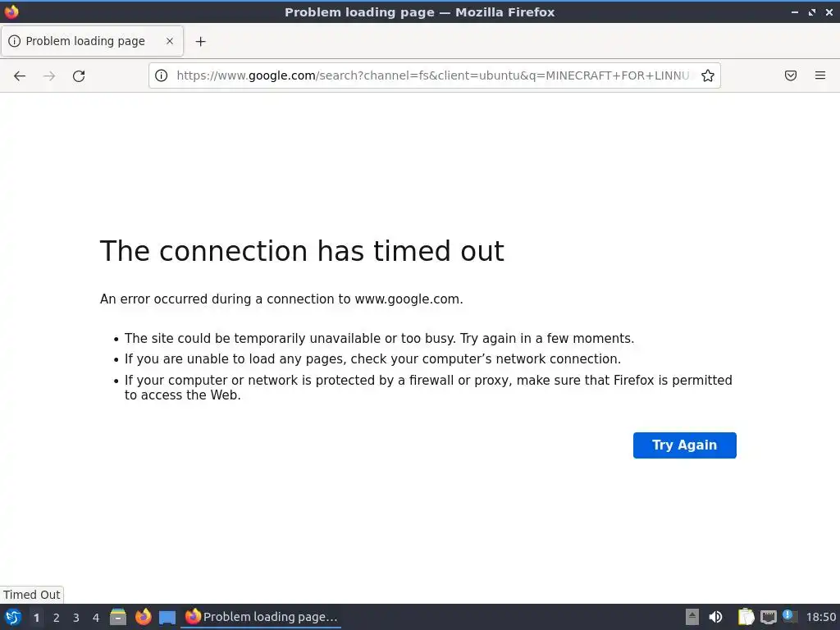
Task: Maximize the Firefox window
Action: [x=812, y=11]
